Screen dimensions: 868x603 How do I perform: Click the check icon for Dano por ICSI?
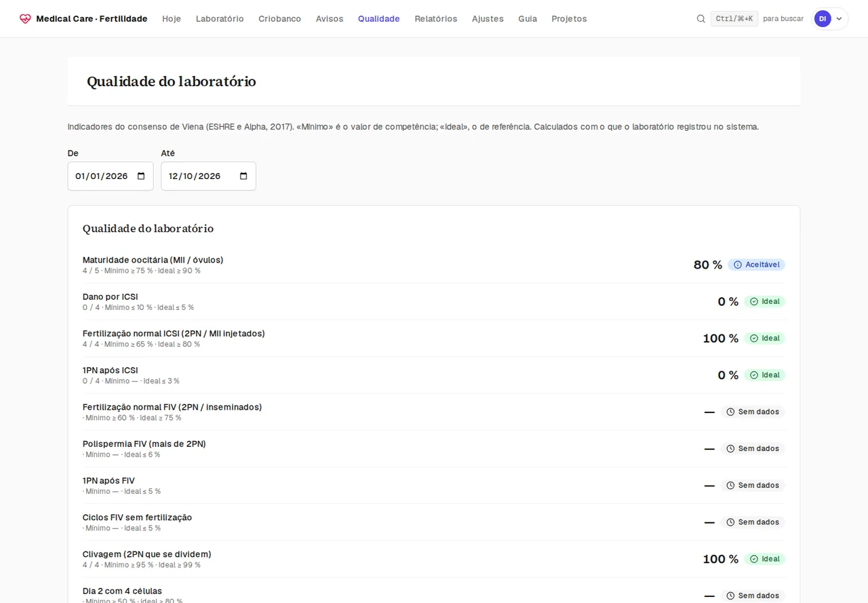coord(754,301)
